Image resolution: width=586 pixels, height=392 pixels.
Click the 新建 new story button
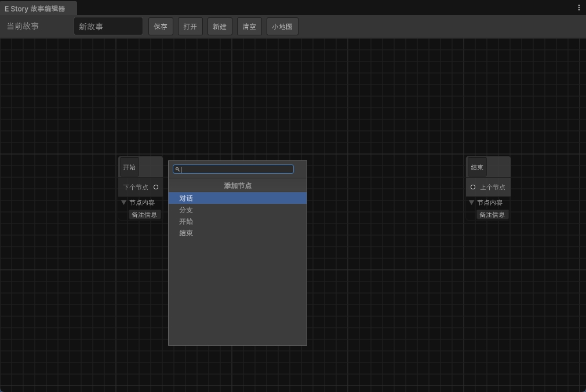(220, 27)
